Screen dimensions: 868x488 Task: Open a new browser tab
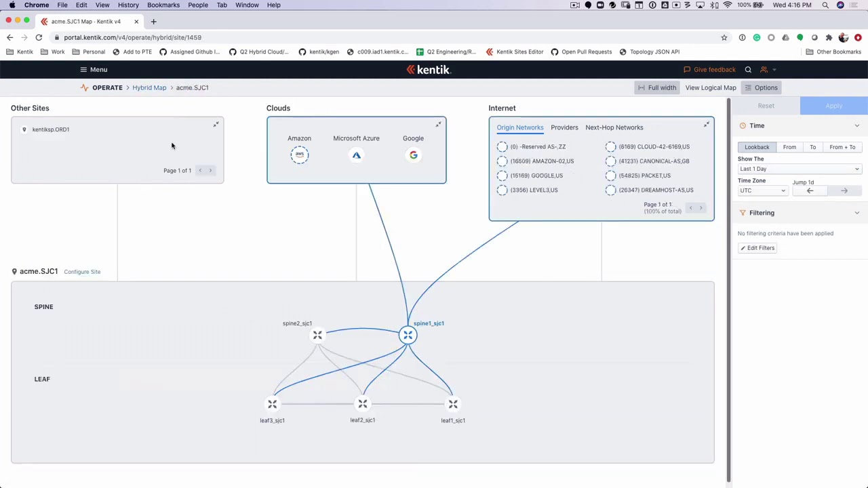tap(153, 22)
